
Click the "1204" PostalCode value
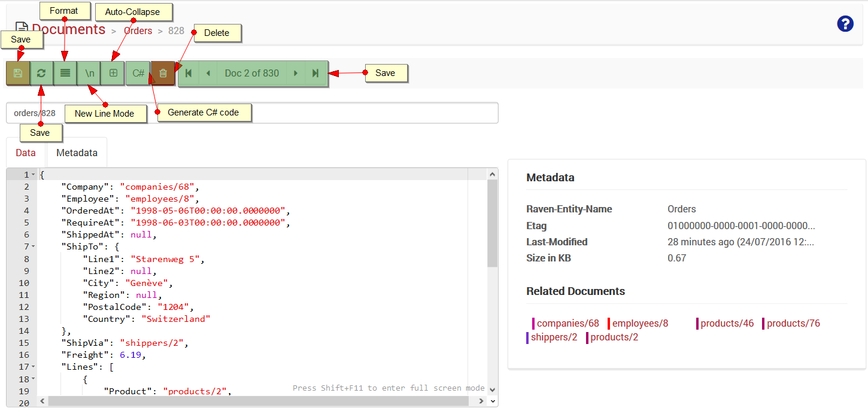[x=173, y=307]
